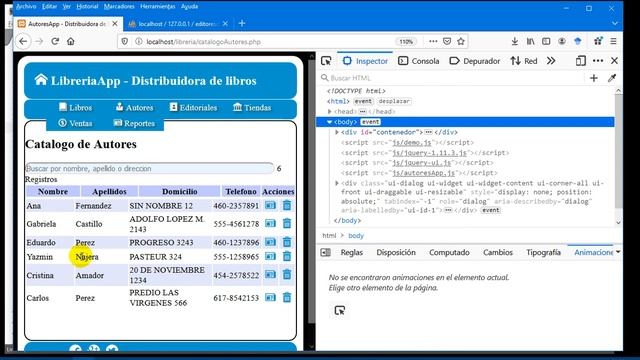The image size is (640, 360).
Task: Switch to the Computado panel tab
Action: coord(449,252)
